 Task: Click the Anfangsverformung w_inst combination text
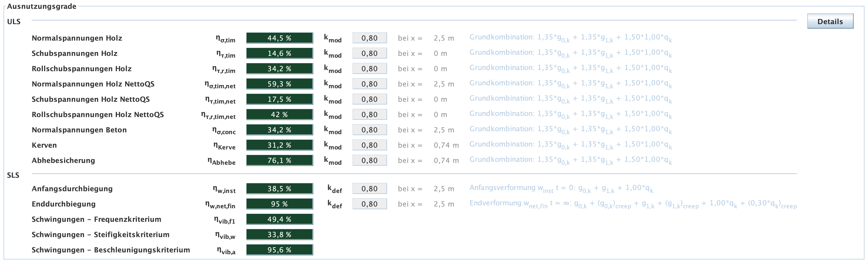click(x=561, y=188)
